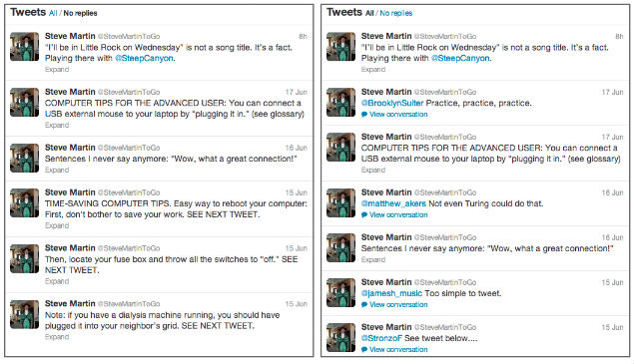
Task: Open the avatar beside the dialysis machine tweet
Action: pos(24,314)
